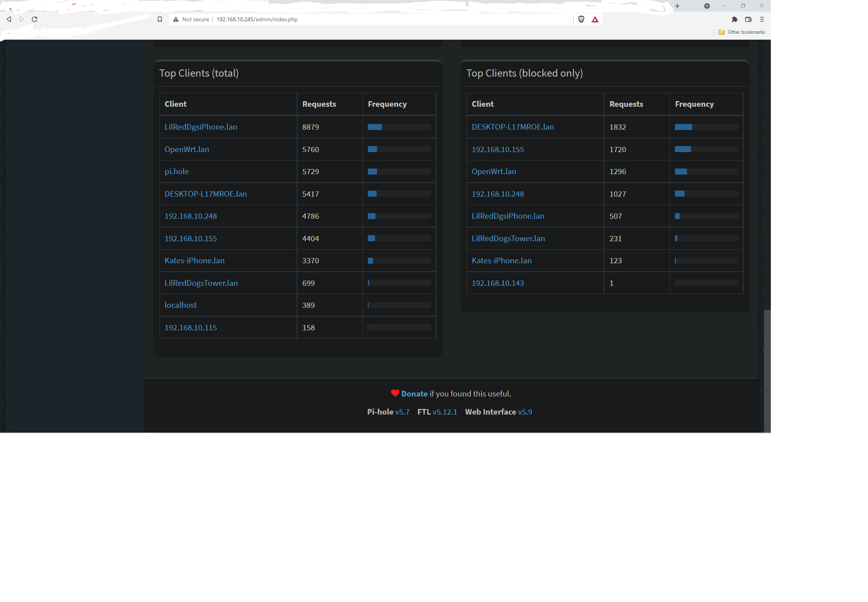
Task: Open pi.hole client link
Action: click(x=177, y=171)
